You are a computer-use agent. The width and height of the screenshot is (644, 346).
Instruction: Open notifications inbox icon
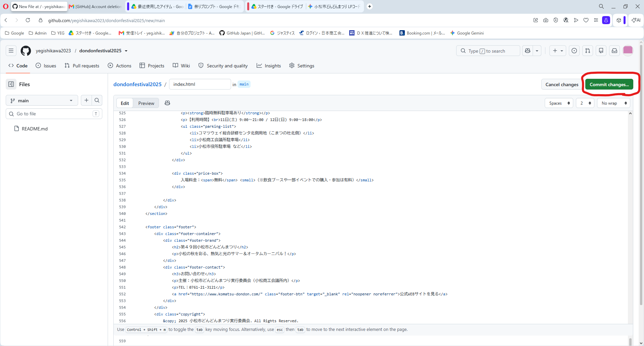tap(614, 51)
